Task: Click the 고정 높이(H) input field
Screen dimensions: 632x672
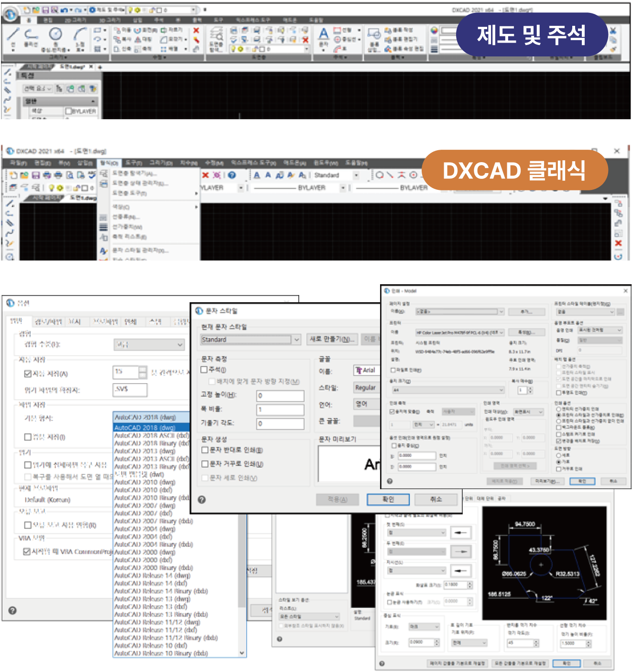Action: click(280, 396)
